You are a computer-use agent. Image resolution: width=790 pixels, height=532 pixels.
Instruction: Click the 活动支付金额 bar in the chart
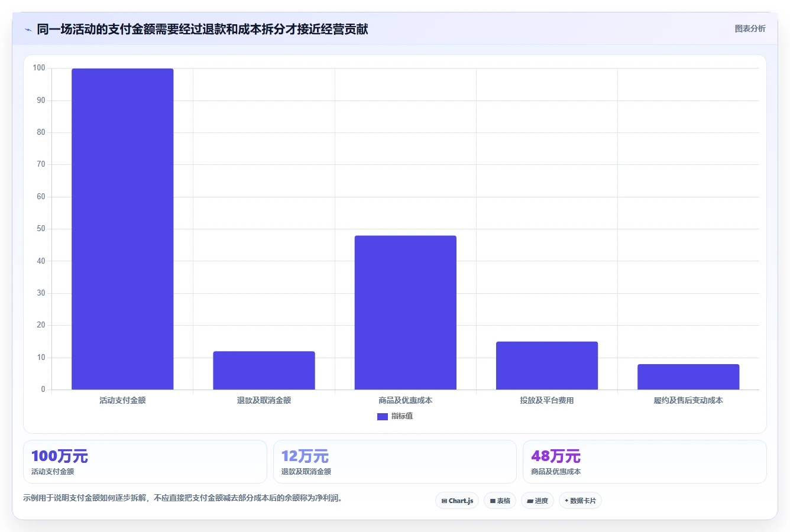click(x=122, y=229)
